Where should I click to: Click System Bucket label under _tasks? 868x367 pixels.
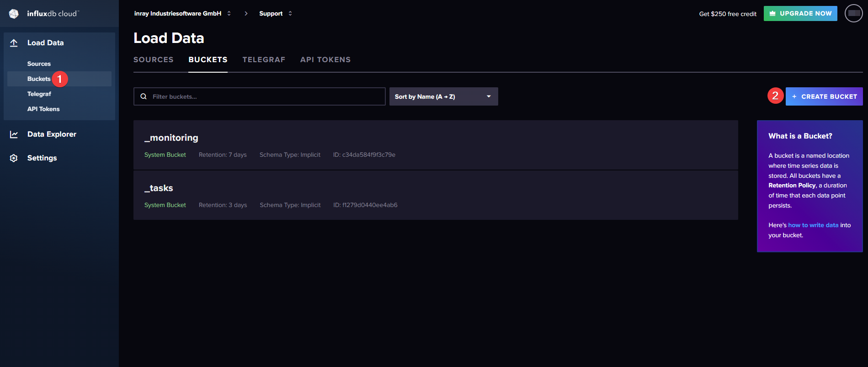click(x=165, y=205)
